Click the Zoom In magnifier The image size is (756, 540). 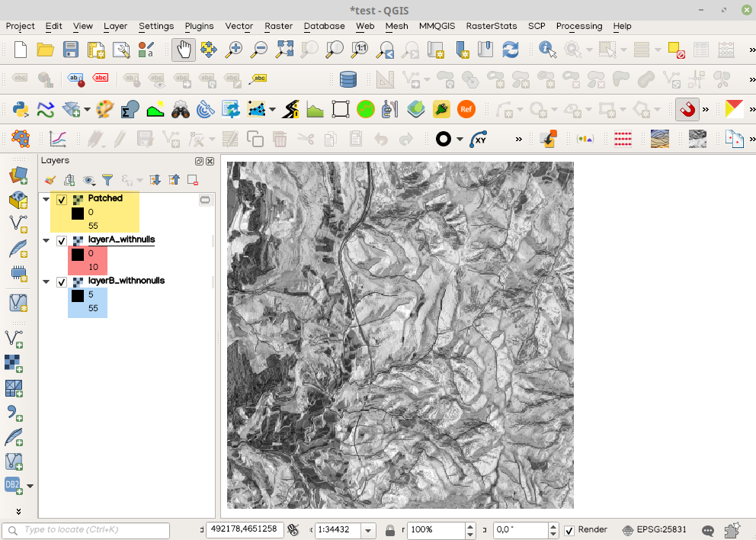pos(234,50)
